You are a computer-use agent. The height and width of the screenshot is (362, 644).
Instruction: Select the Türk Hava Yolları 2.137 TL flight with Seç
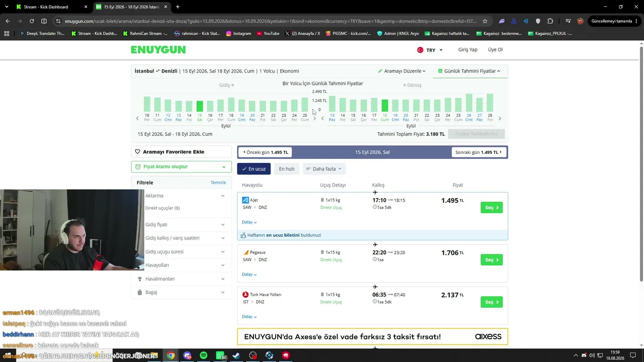pos(492,302)
